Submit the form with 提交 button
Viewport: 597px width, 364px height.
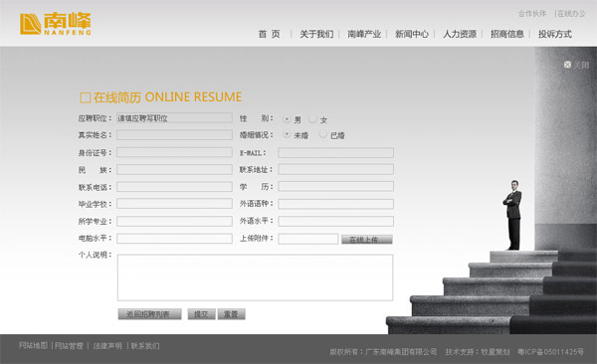click(x=201, y=314)
